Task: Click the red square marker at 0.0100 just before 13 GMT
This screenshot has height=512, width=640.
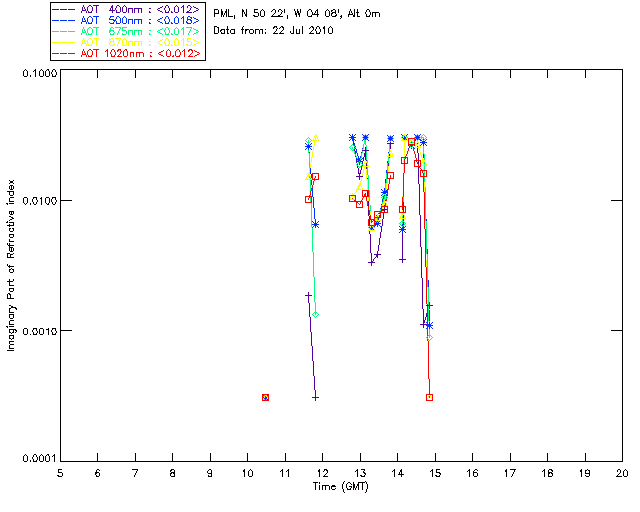Action: [352, 198]
